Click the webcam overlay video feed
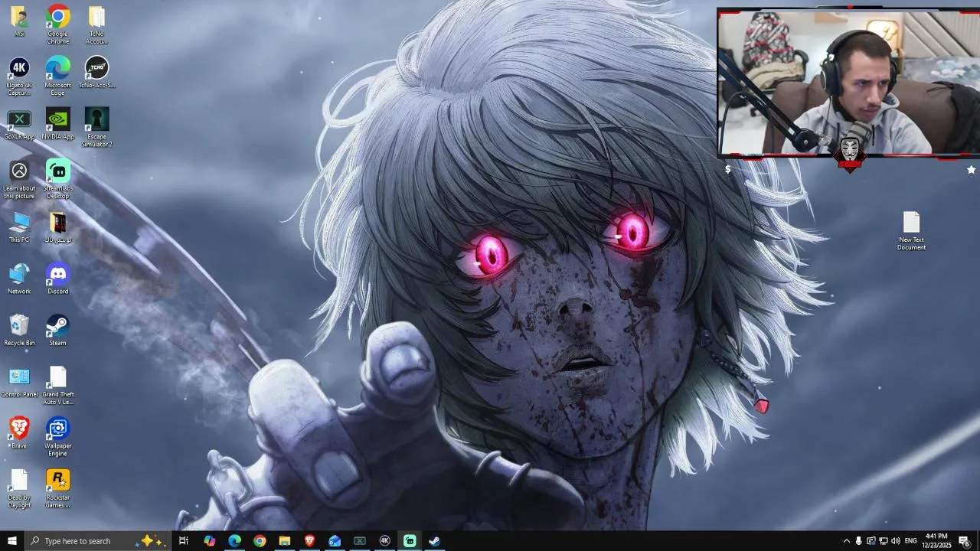 pos(848,82)
